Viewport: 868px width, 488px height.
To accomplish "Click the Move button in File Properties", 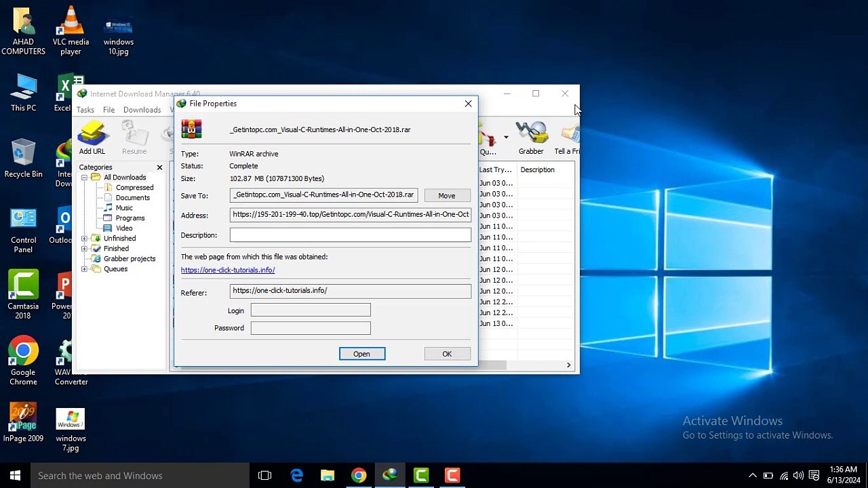I will click(x=446, y=195).
